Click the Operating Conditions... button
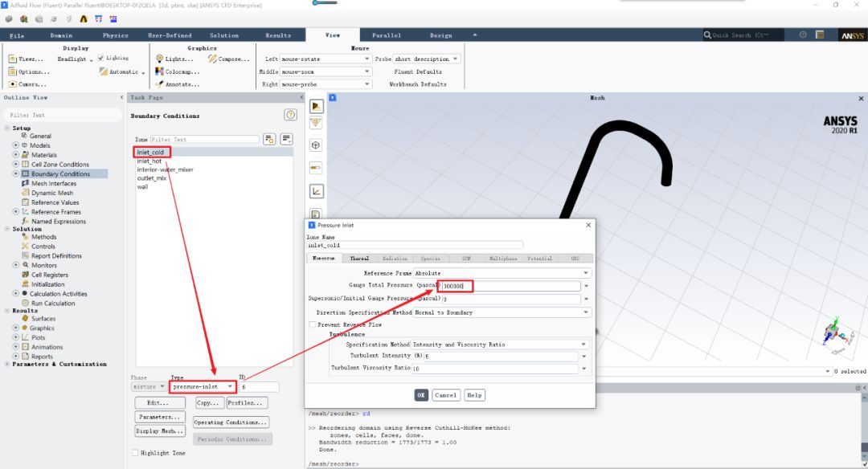This screenshot has height=469, width=868. coord(231,422)
